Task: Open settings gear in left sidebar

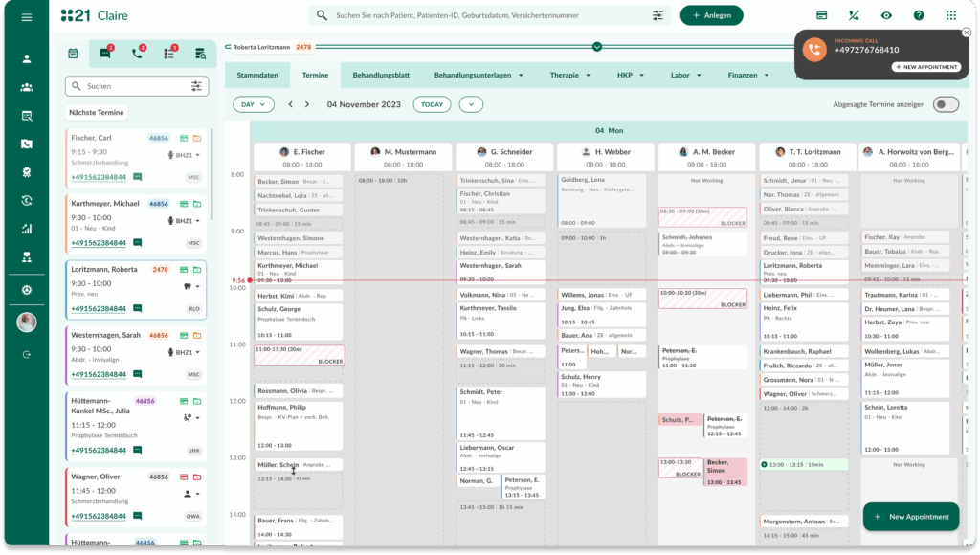Action: (x=26, y=290)
